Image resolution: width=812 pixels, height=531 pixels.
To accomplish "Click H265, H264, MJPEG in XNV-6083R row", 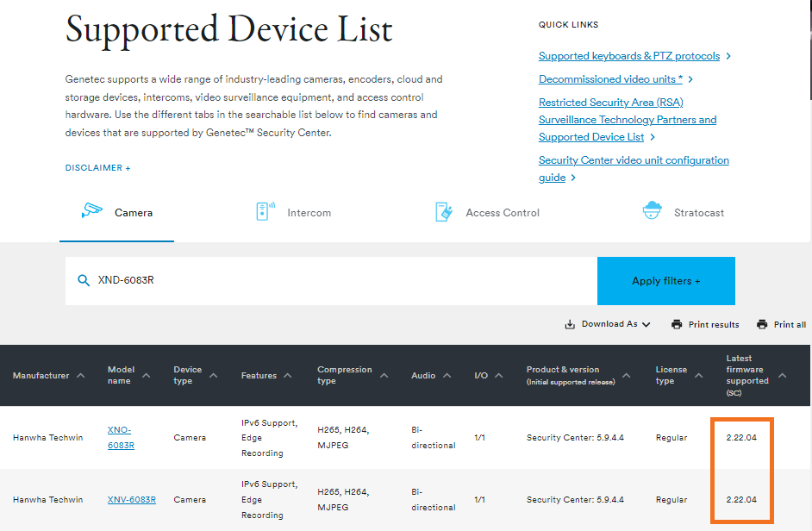I will pos(343,499).
